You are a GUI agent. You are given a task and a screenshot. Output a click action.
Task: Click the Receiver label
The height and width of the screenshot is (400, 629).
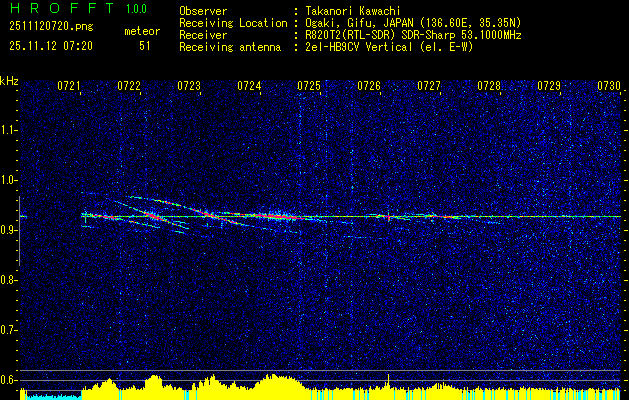coord(203,35)
